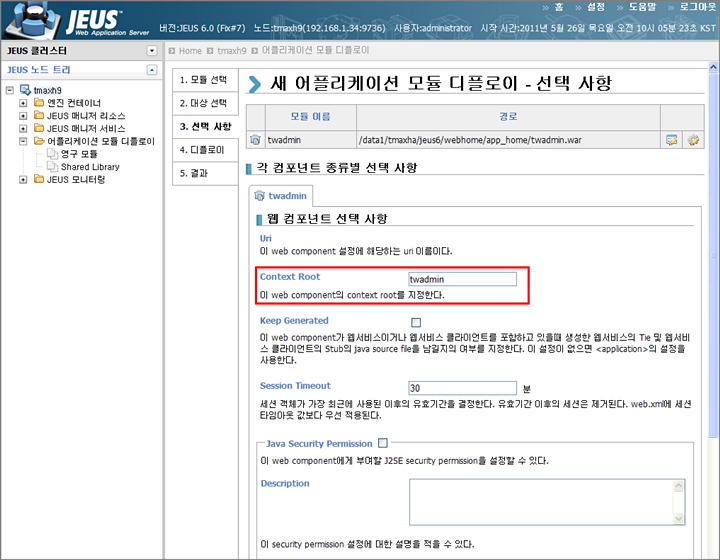Click the scroll up arrow of page scrollbar
720x560 pixels.
pos(714,67)
